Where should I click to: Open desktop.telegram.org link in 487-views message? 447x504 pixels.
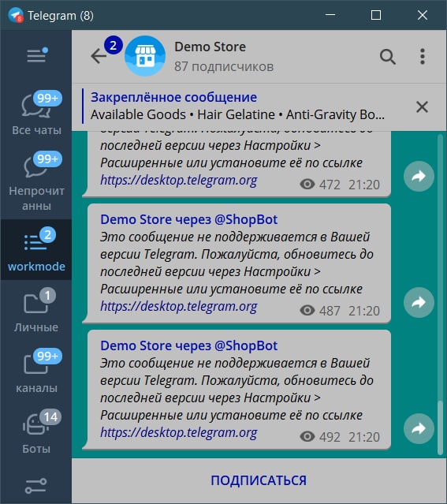coord(179,307)
